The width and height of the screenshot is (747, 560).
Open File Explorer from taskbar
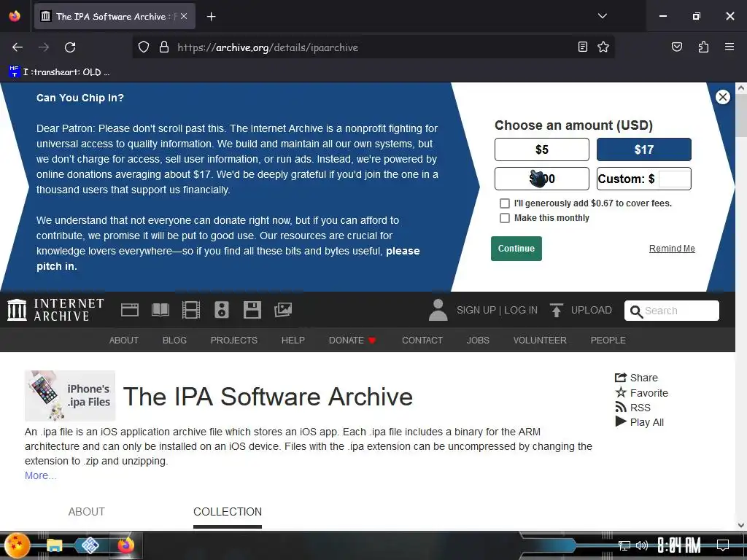click(x=54, y=545)
